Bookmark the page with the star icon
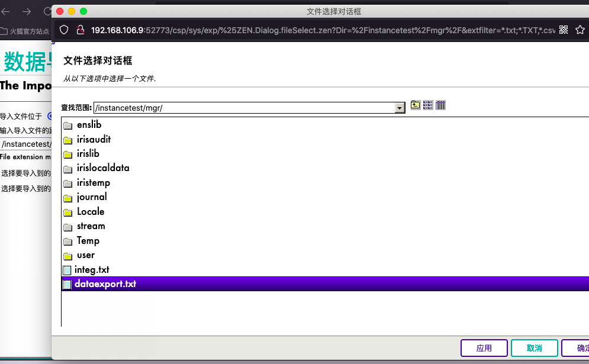 coord(581,29)
